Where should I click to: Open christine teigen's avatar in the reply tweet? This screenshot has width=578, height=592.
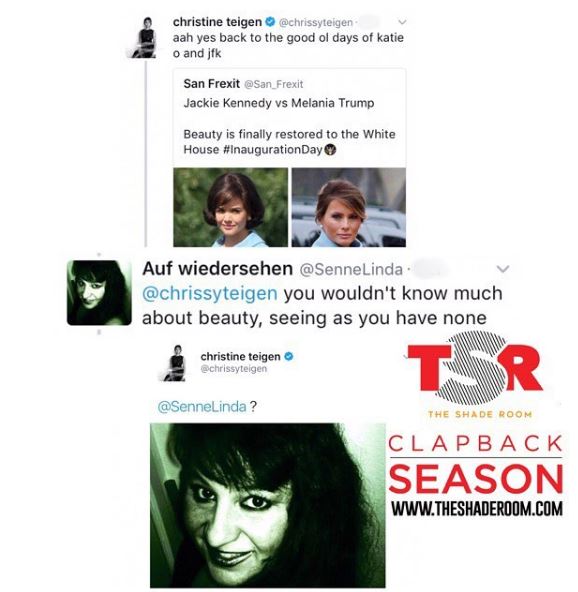tap(174, 363)
